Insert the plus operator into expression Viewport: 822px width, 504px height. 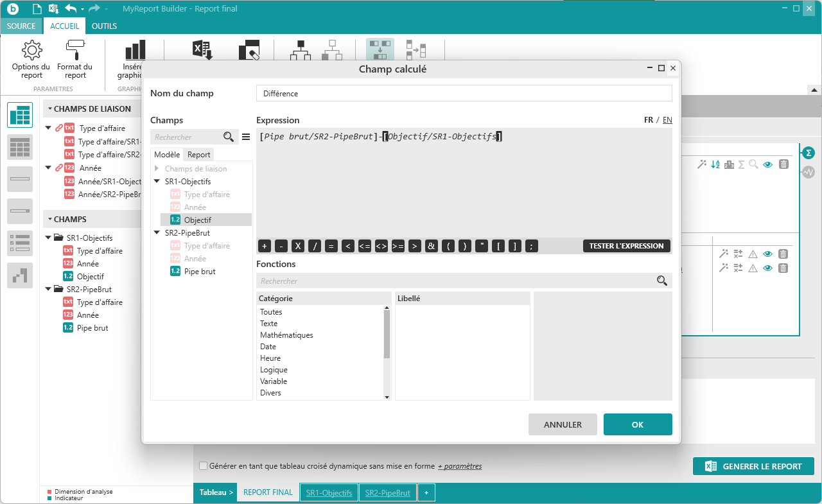[265, 246]
